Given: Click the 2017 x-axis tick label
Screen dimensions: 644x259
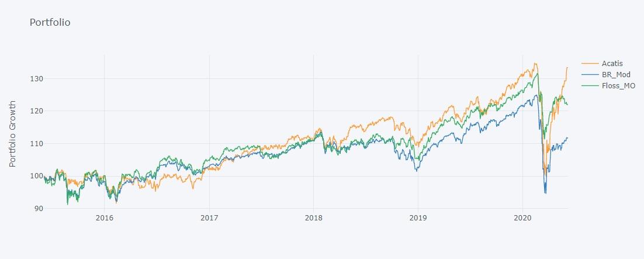Looking at the screenshot, I should [209, 218].
